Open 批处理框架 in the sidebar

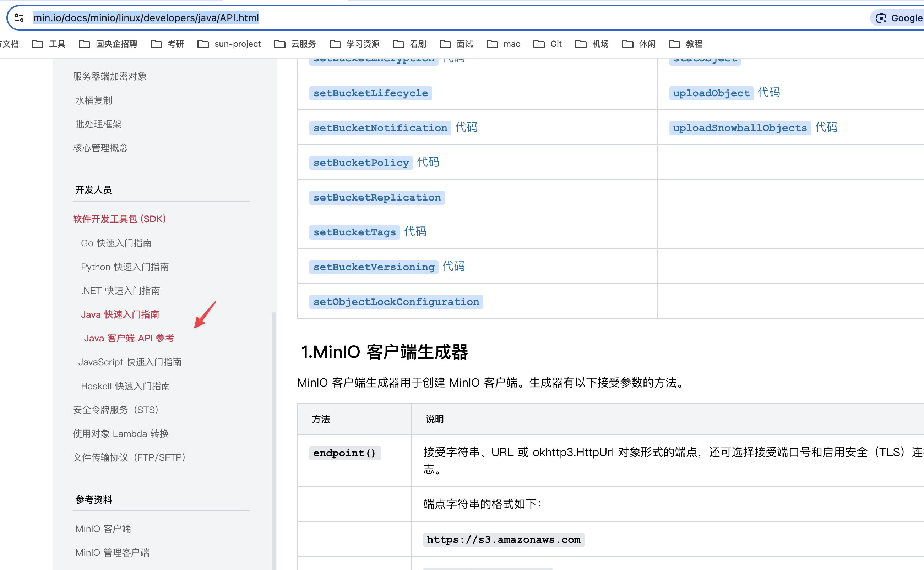[x=98, y=125]
